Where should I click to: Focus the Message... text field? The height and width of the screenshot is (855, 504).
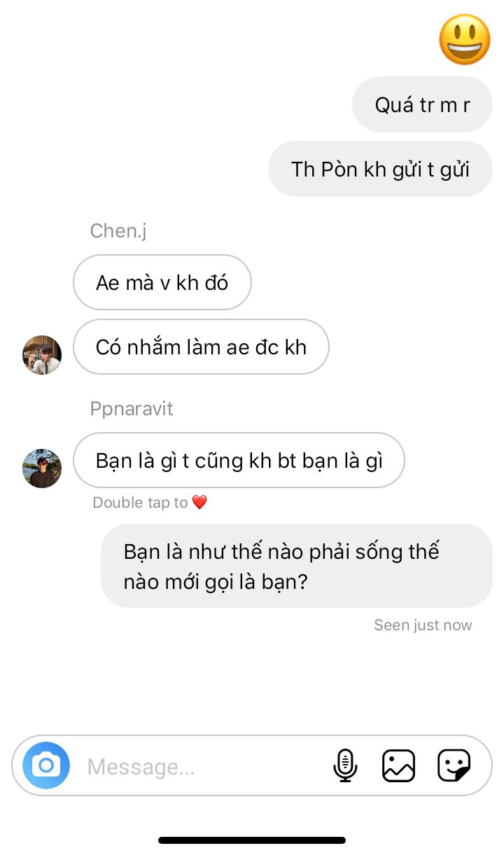click(203, 767)
